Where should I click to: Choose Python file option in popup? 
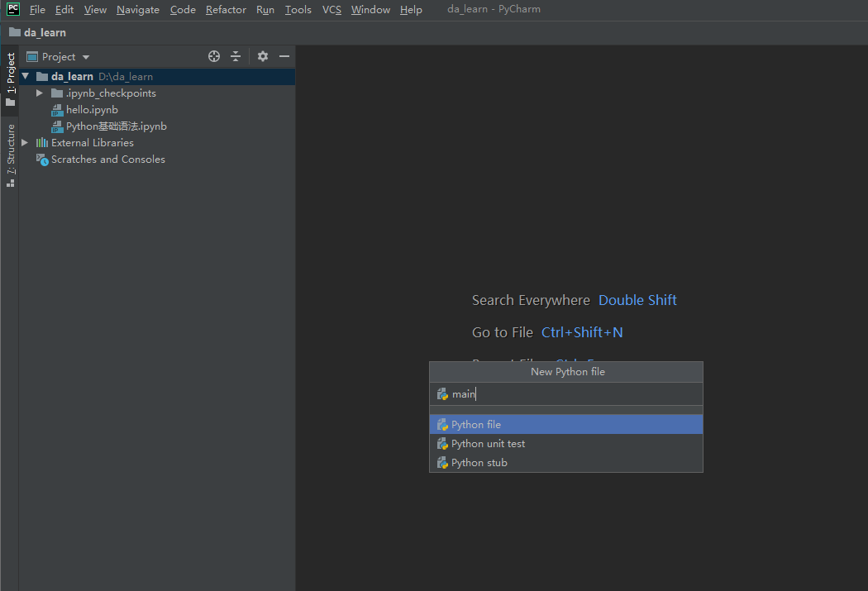tap(565, 424)
